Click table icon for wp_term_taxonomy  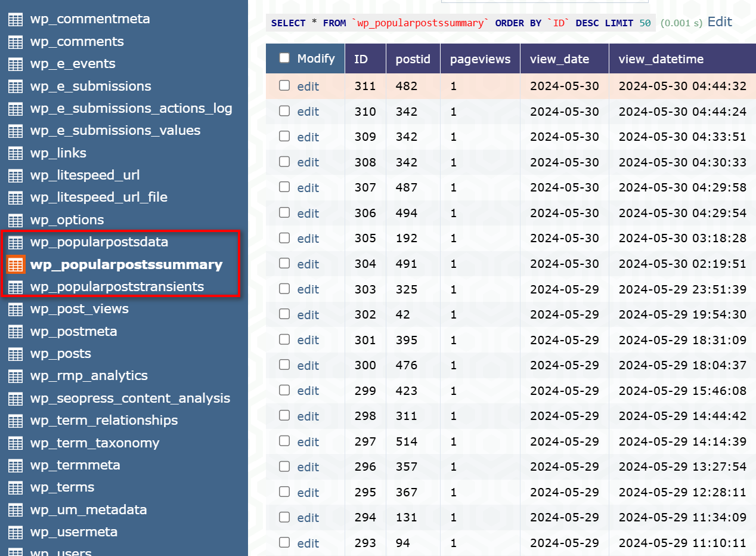click(x=16, y=443)
